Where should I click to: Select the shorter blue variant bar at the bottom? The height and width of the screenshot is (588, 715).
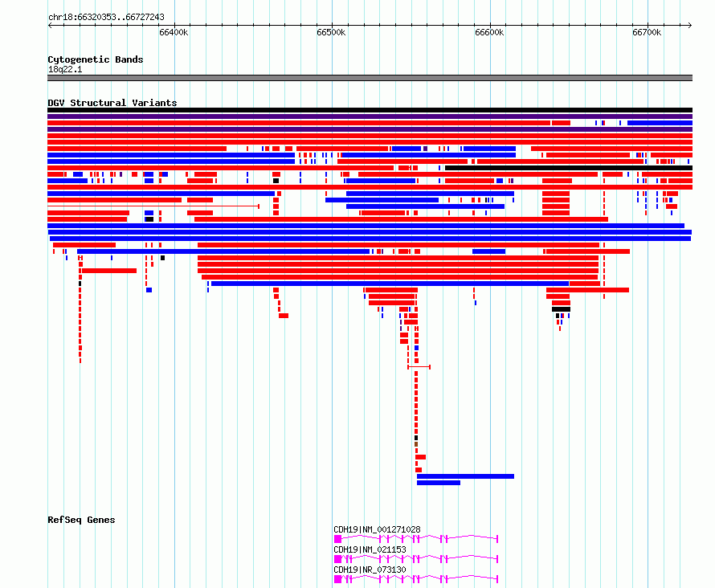click(439, 483)
